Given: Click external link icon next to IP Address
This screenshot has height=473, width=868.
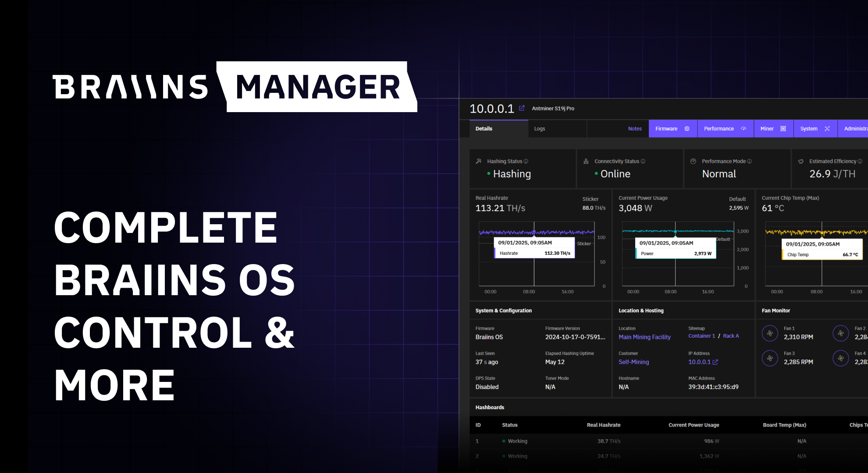Looking at the screenshot, I should [x=715, y=362].
